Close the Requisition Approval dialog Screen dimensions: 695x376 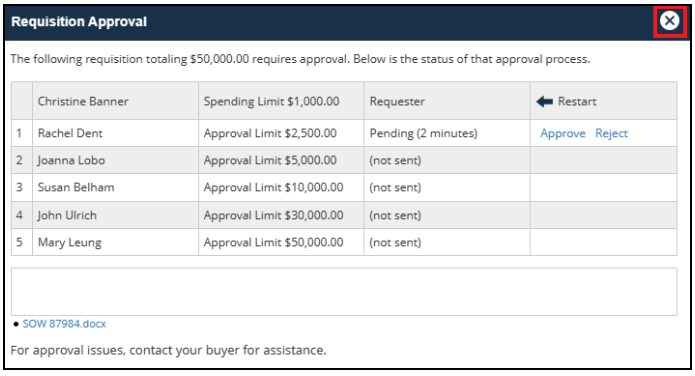pyautogui.click(x=669, y=20)
